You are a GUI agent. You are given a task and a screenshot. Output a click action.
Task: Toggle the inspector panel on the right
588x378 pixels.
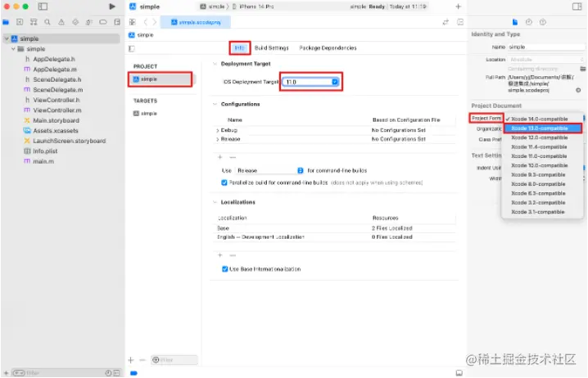(x=577, y=7)
